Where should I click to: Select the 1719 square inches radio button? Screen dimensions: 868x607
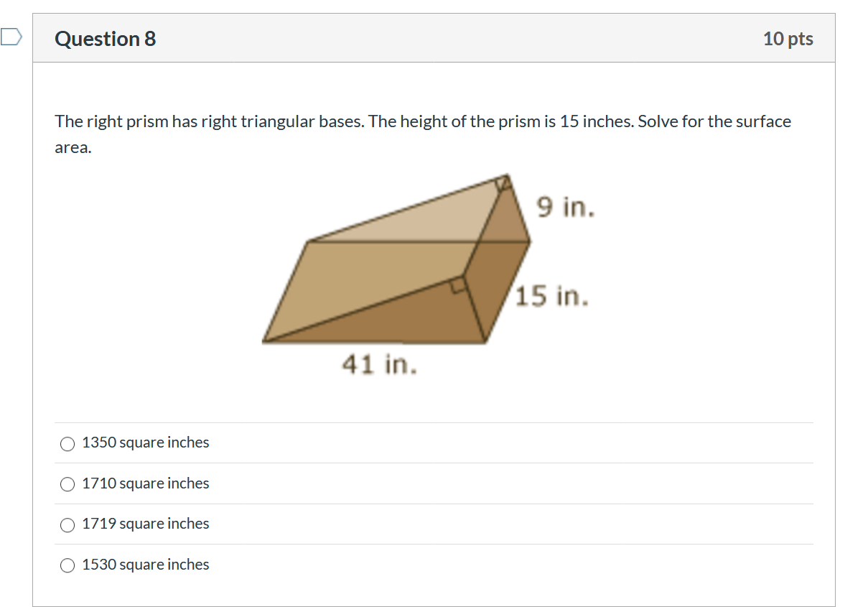click(67, 525)
